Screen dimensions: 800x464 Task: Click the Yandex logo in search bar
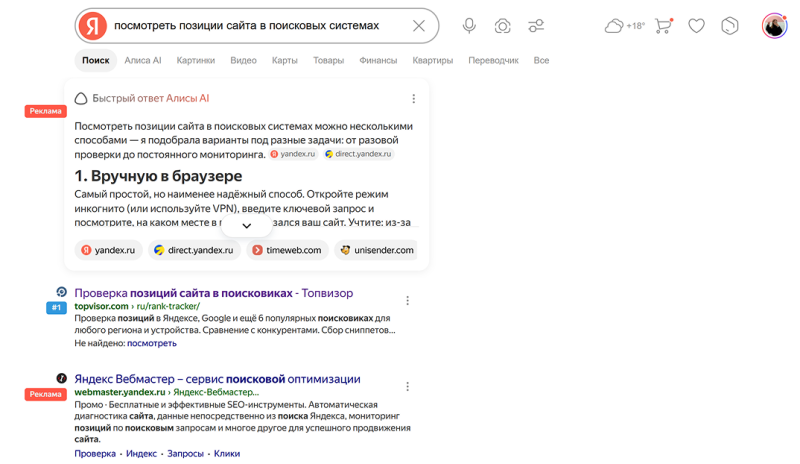[92, 26]
